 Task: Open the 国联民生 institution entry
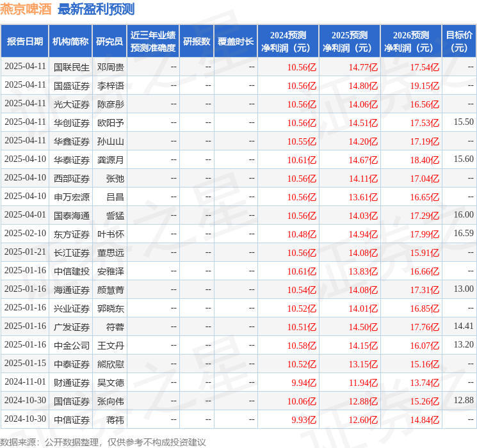(x=71, y=67)
